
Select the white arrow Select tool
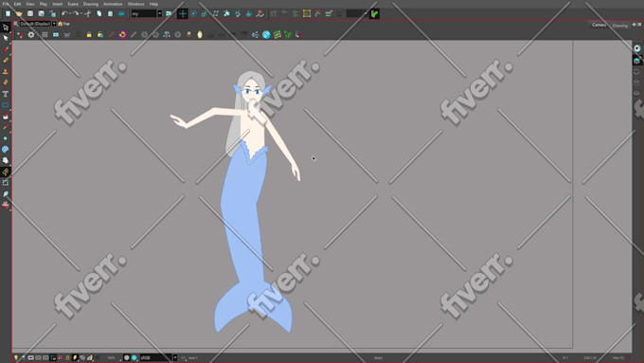click(6, 39)
